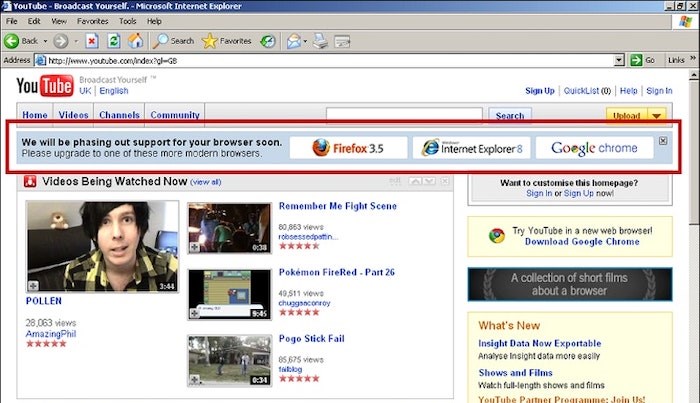Viewport: 700px width, 403px height.
Task: Choose the Google Chrome upgrade option
Action: click(594, 148)
